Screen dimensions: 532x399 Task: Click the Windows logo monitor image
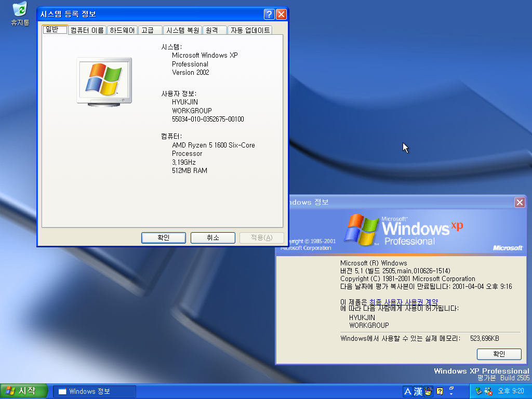tap(104, 82)
